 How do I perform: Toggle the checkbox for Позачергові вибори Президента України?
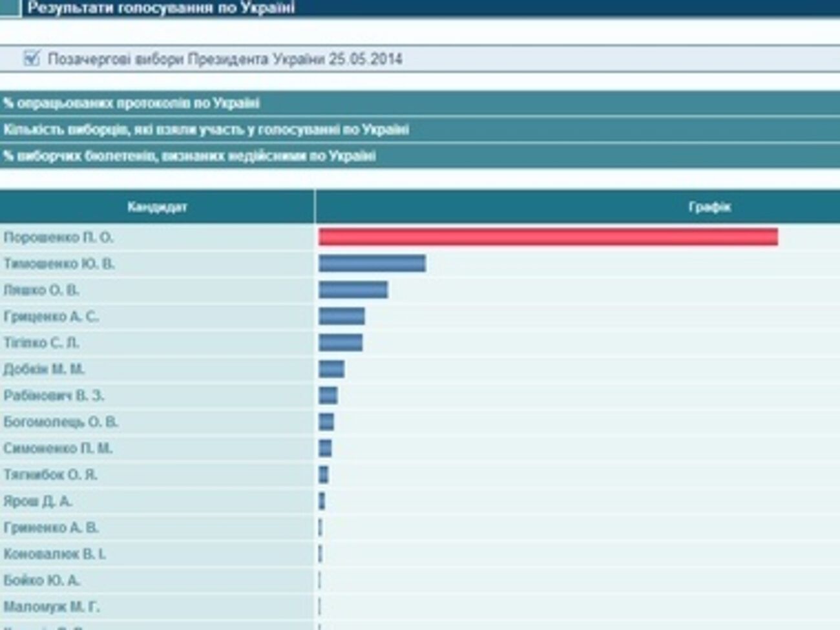click(x=31, y=58)
